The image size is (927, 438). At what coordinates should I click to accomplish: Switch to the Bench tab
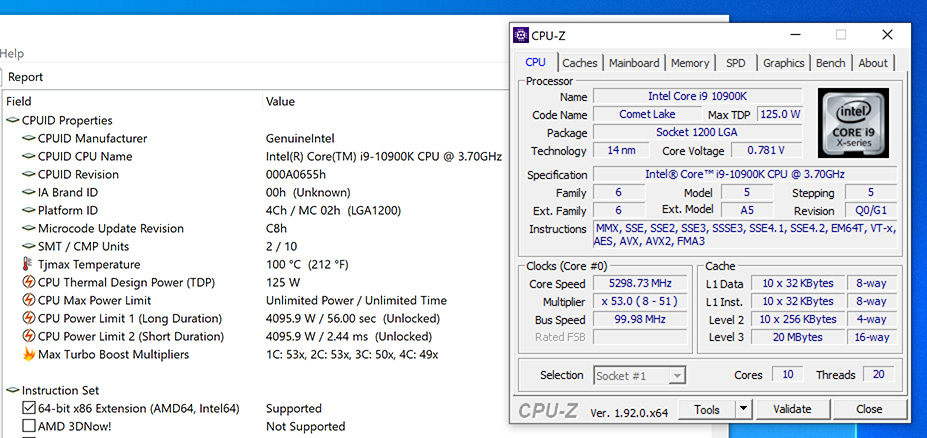(831, 63)
